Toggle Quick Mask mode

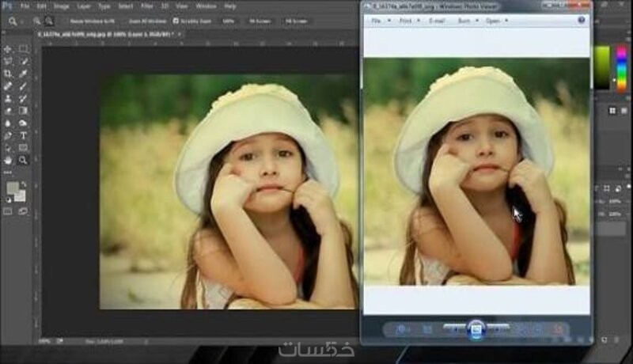click(8, 211)
